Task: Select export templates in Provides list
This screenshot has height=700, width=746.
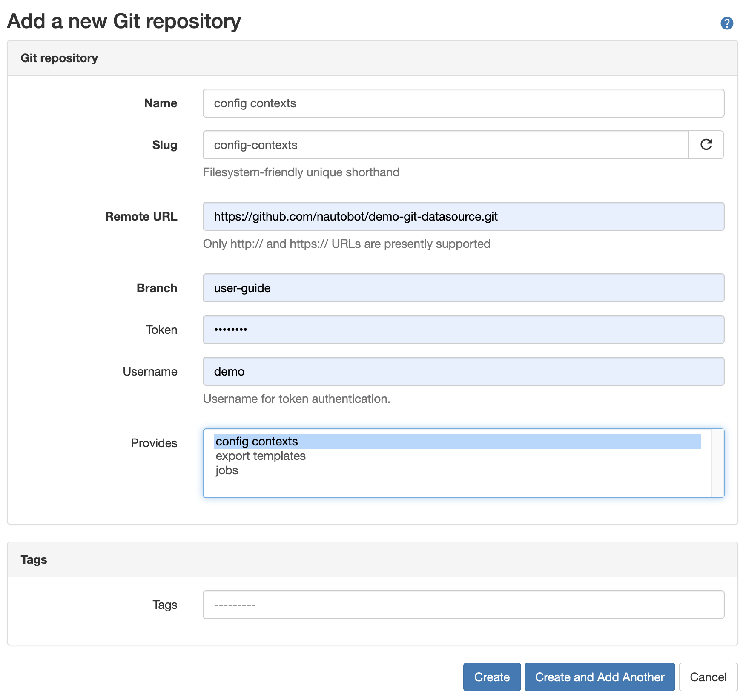Action: click(457, 456)
